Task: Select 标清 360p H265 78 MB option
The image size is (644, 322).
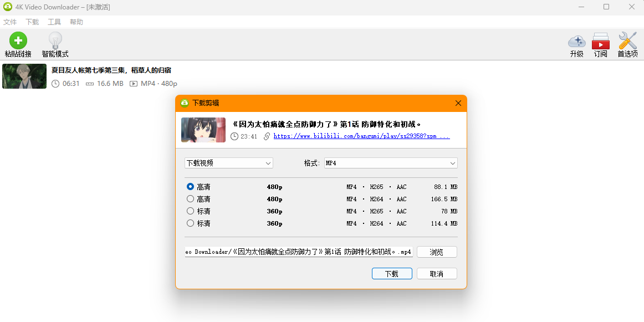Action: click(x=191, y=211)
